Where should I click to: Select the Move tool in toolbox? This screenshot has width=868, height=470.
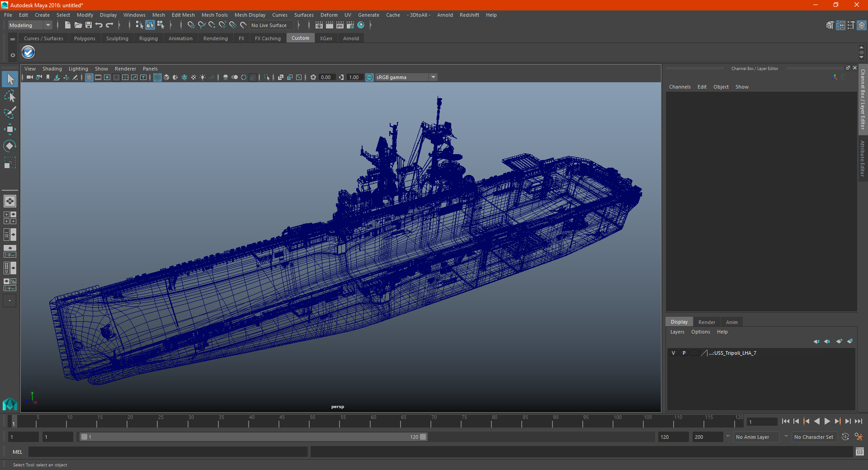click(x=9, y=129)
